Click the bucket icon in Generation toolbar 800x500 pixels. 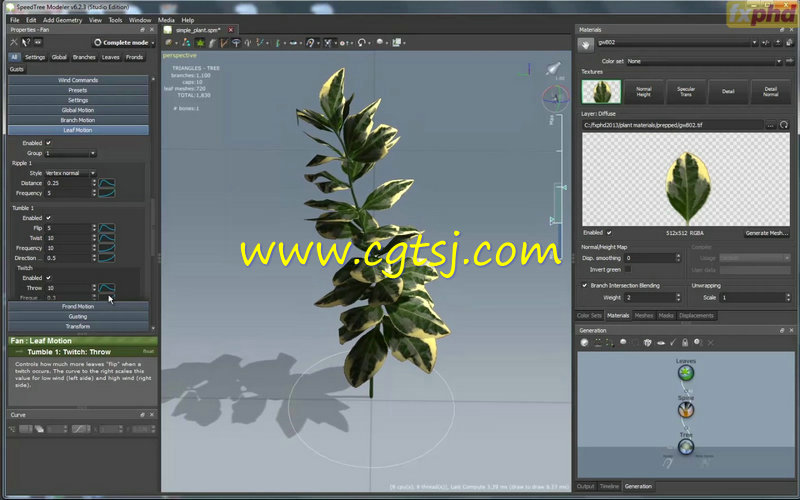647,342
